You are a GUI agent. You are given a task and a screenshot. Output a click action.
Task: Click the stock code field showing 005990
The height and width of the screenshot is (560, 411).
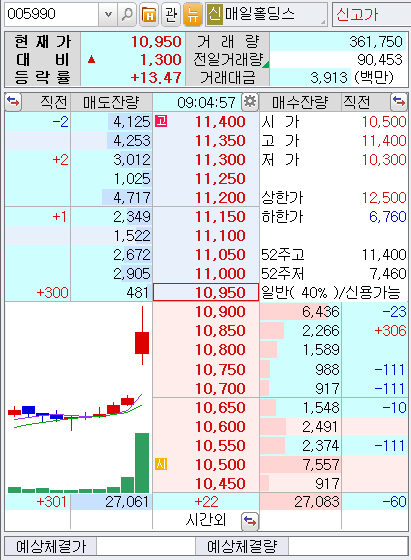pos(51,14)
